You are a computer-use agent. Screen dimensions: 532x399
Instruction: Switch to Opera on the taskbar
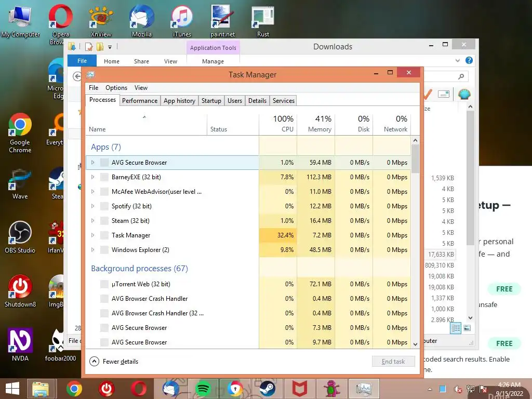click(138, 389)
